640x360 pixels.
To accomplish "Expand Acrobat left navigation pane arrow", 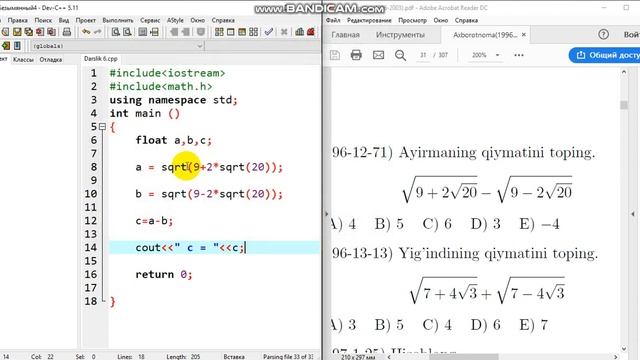I will pos(326,213).
